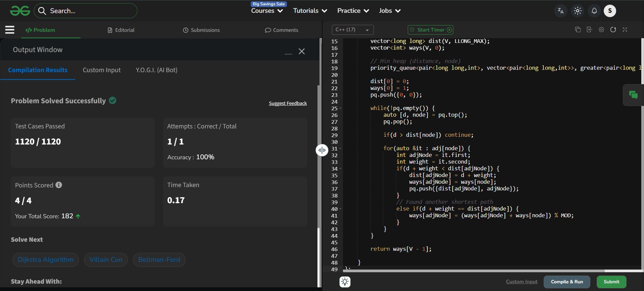This screenshot has width=644, height=291.
Task: Expand the Tutorials menu
Action: coord(310,11)
